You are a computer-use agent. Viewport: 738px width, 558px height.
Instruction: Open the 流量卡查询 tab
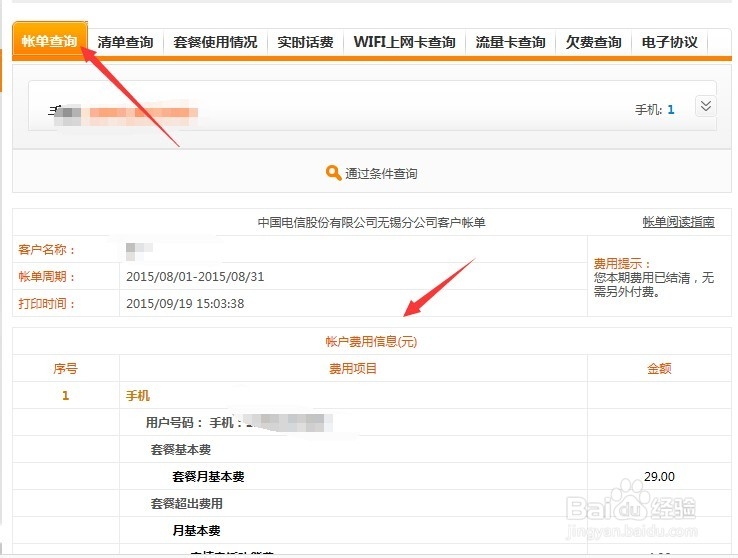510,42
